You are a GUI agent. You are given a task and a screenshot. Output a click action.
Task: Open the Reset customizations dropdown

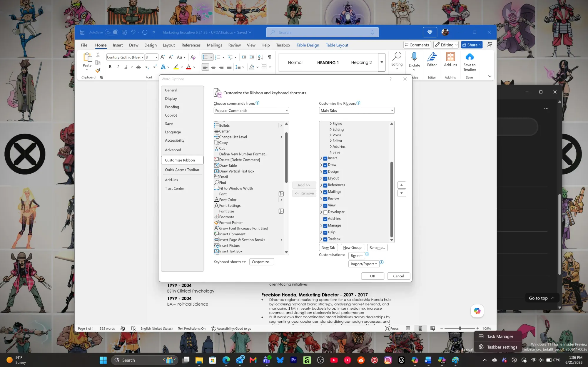click(357, 256)
